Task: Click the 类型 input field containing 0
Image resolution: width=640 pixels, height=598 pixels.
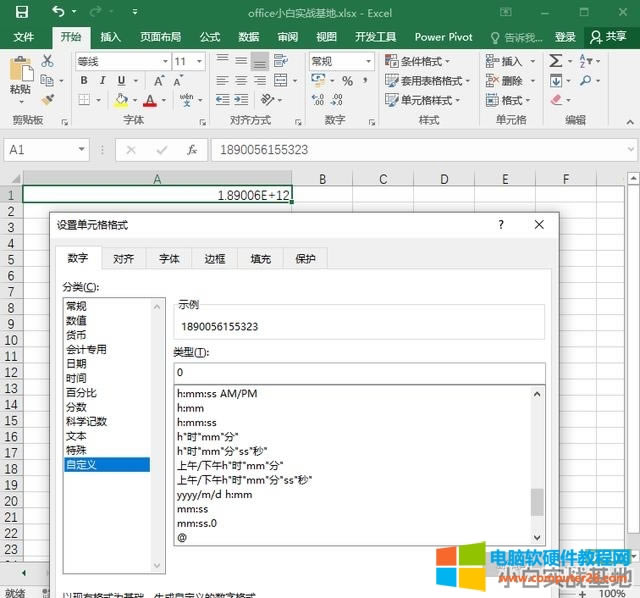Action: (358, 372)
